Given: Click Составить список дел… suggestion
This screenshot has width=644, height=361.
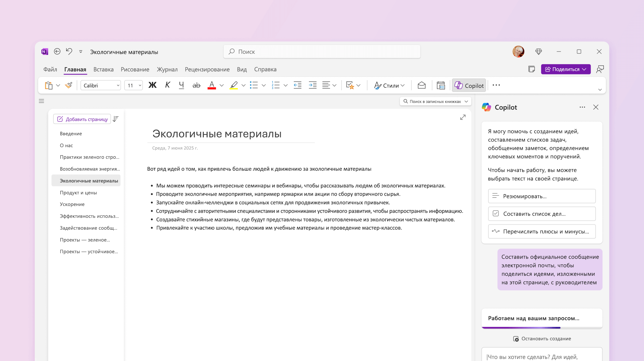Looking at the screenshot, I should 542,214.
